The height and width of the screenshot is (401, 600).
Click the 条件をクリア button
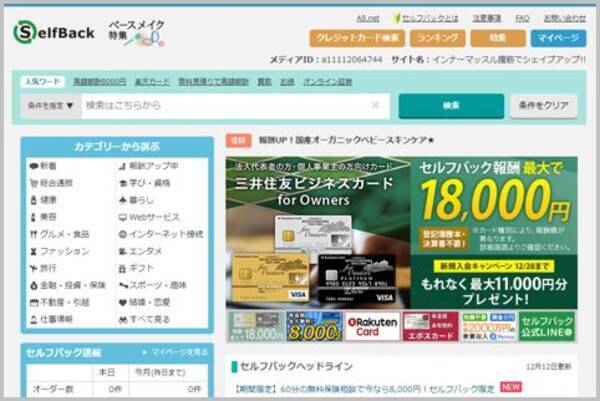544,105
